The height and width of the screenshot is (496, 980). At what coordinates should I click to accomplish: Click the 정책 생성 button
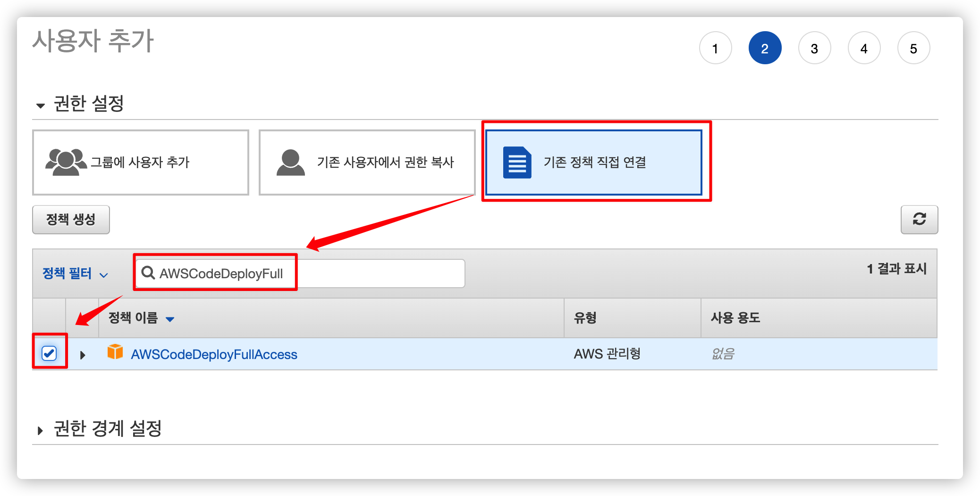pyautogui.click(x=71, y=219)
